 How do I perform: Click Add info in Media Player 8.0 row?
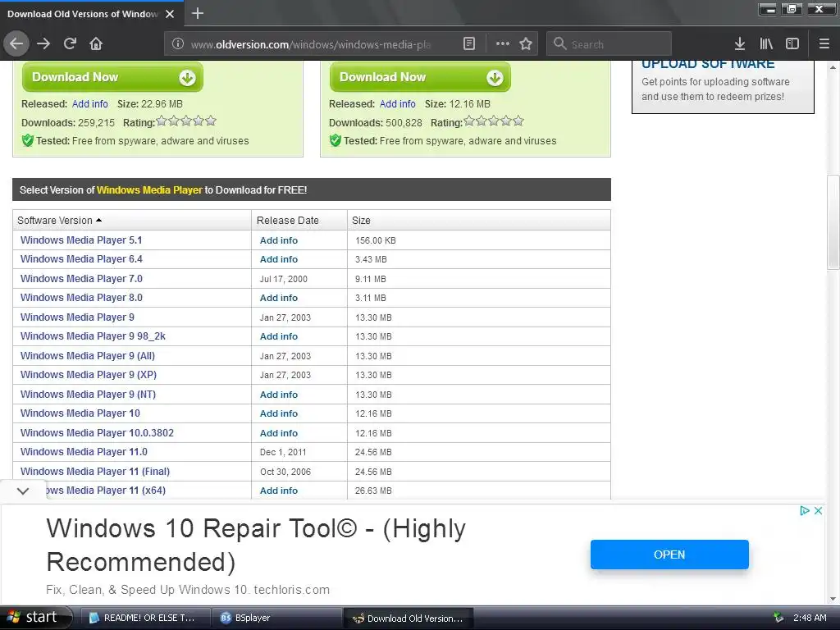pyautogui.click(x=279, y=298)
